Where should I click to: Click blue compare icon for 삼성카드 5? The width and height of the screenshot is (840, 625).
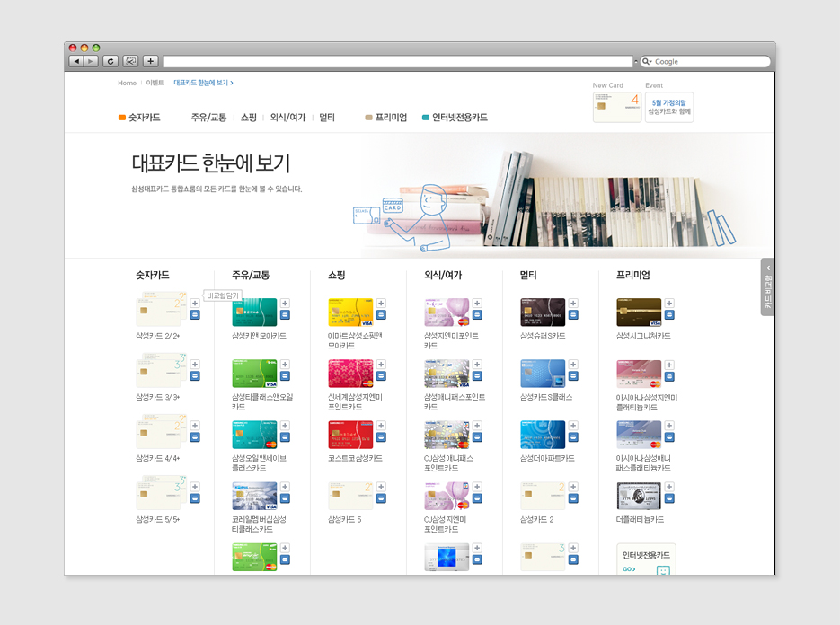tap(381, 498)
